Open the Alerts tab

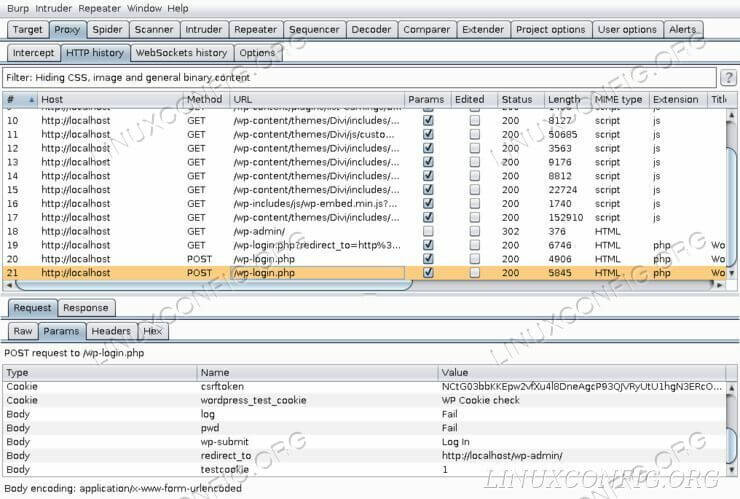click(x=683, y=29)
